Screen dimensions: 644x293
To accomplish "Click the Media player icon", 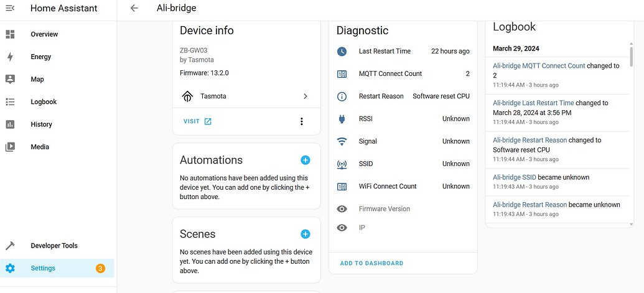I will point(10,147).
